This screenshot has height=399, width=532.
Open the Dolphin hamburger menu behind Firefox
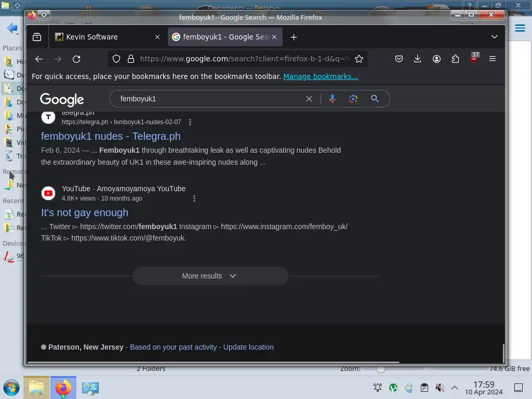click(520, 28)
